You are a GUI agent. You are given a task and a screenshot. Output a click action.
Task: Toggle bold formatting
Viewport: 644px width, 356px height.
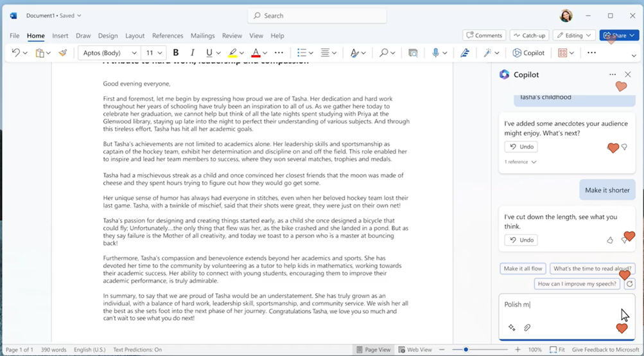[176, 53]
